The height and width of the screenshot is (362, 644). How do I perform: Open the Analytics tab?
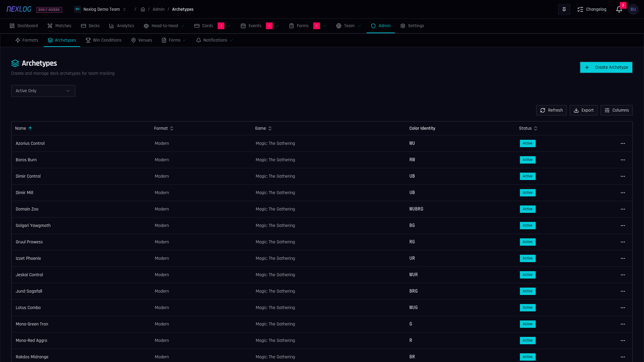pyautogui.click(x=122, y=26)
